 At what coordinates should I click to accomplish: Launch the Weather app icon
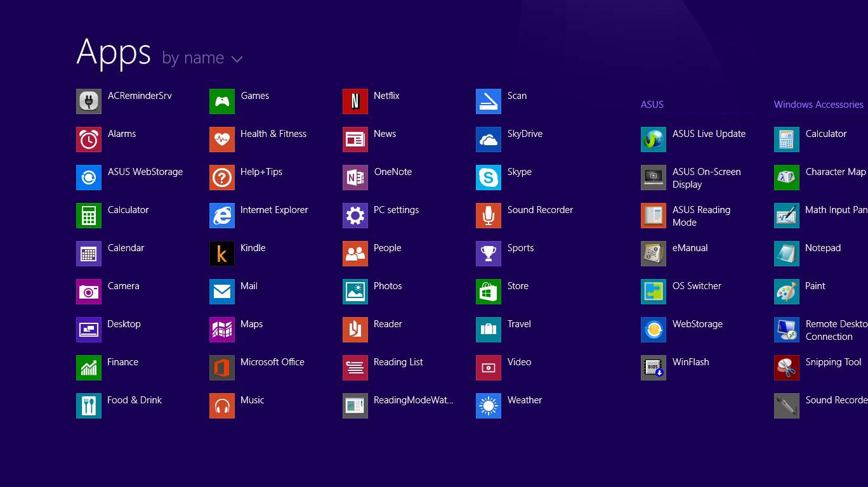(489, 406)
